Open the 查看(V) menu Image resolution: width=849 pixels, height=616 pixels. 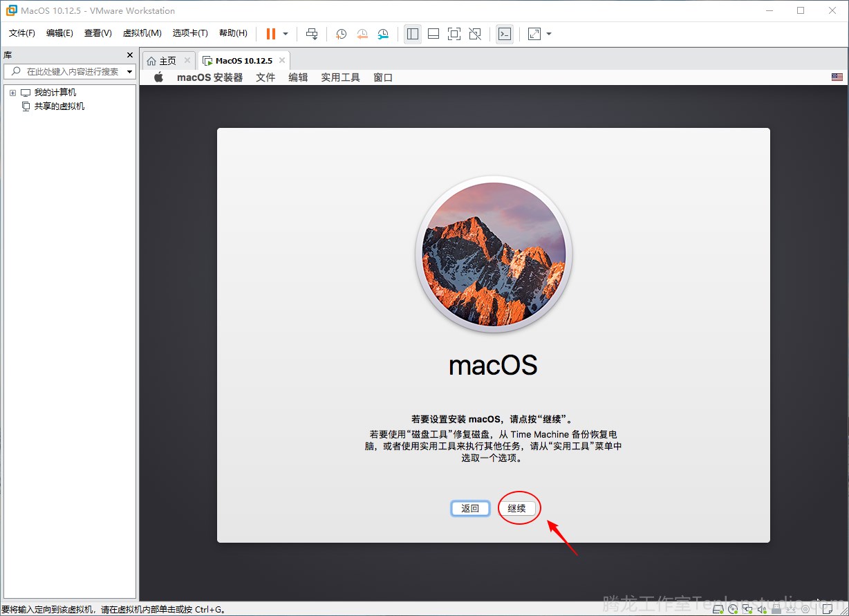tap(98, 33)
